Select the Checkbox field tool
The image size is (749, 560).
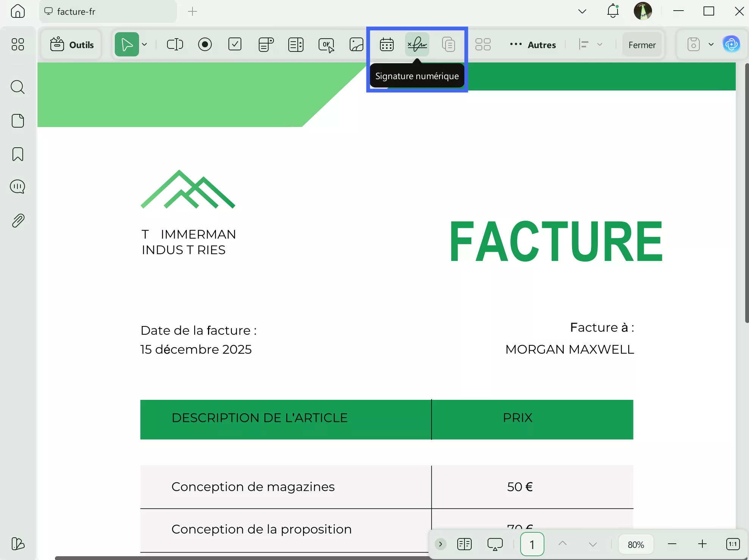click(x=235, y=44)
